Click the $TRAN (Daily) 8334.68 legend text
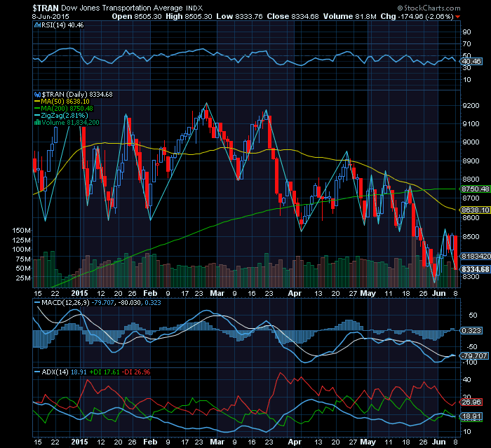The width and height of the screenshot is (491, 448). [x=77, y=95]
